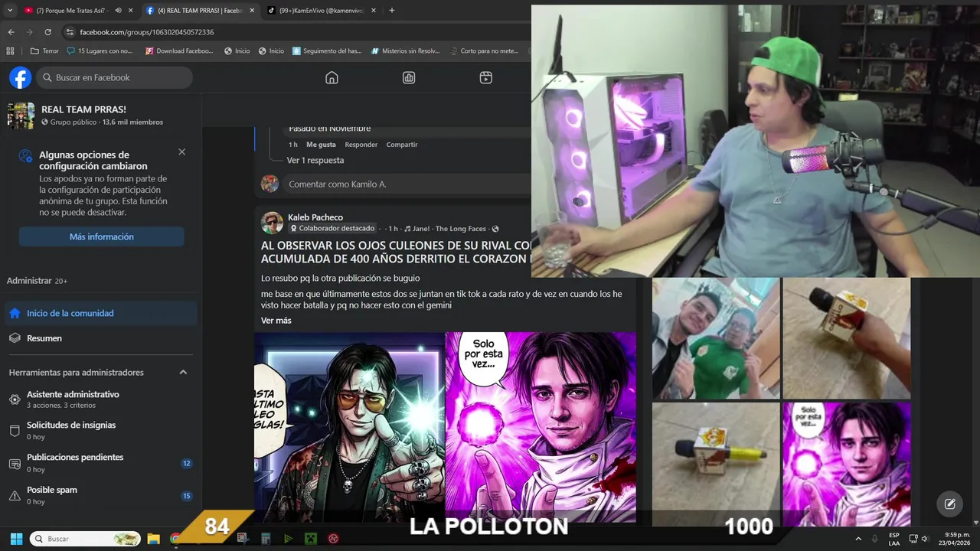Open File Explorer from the taskbar

[x=153, y=539]
